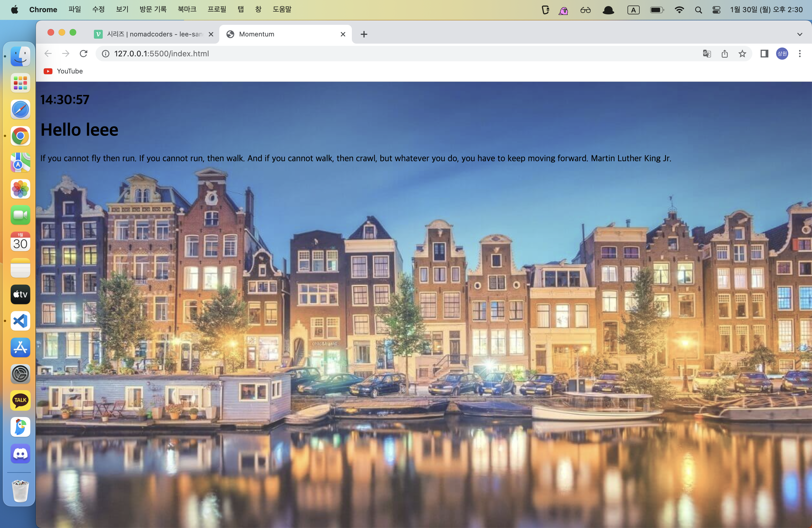View site information icon beside URL
Viewport: 812px width, 528px height.
(x=106, y=54)
